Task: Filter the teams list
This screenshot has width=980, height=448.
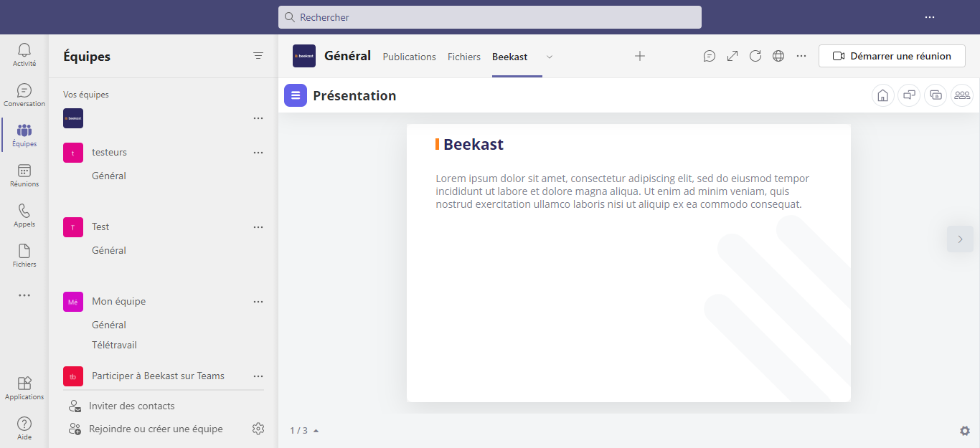Action: (x=258, y=56)
